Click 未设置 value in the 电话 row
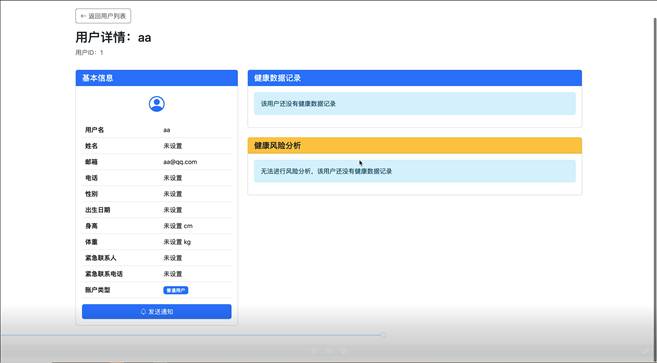 pos(173,178)
